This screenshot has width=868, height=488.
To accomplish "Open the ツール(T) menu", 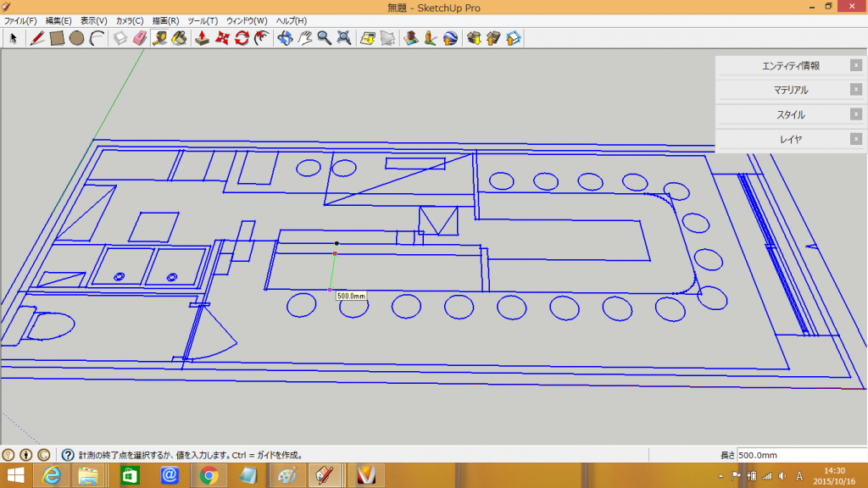I will pos(203,20).
